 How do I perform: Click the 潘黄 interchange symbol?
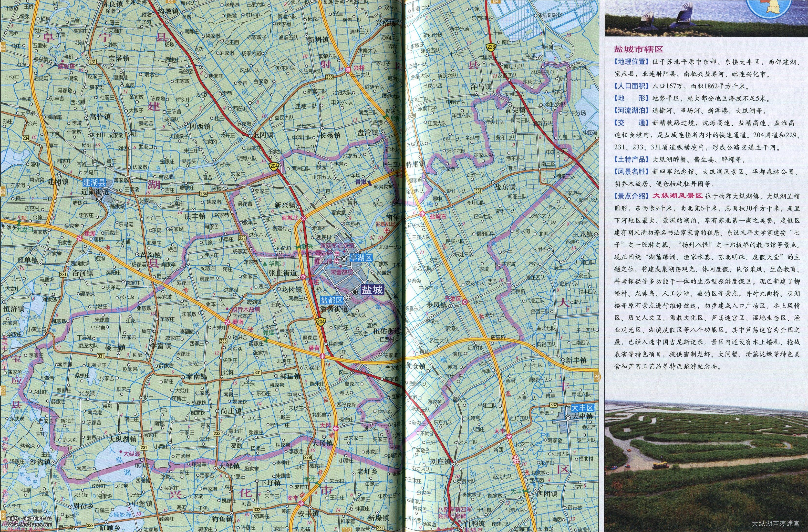pos(322,356)
